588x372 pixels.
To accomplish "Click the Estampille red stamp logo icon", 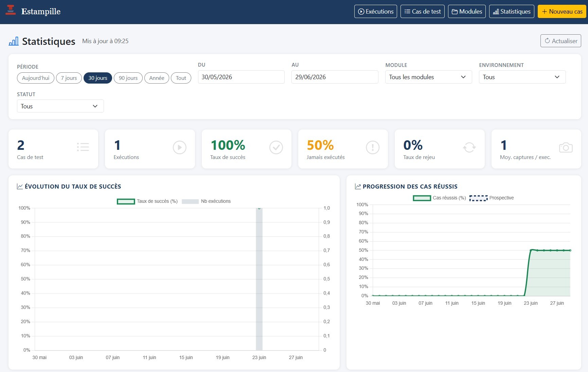I will click(11, 10).
